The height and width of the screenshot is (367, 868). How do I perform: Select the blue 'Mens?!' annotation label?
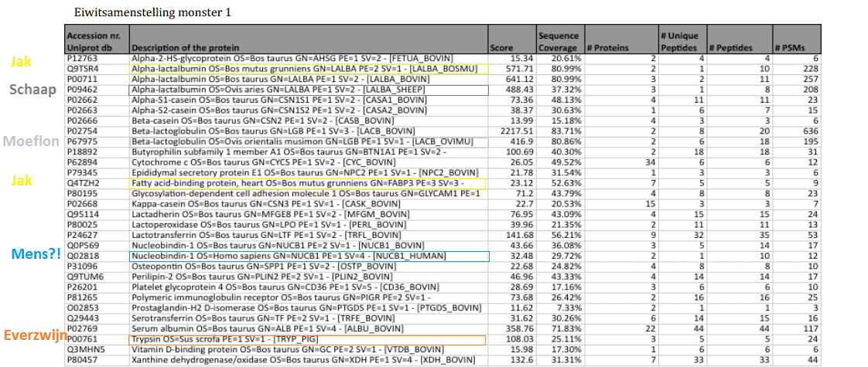36,253
